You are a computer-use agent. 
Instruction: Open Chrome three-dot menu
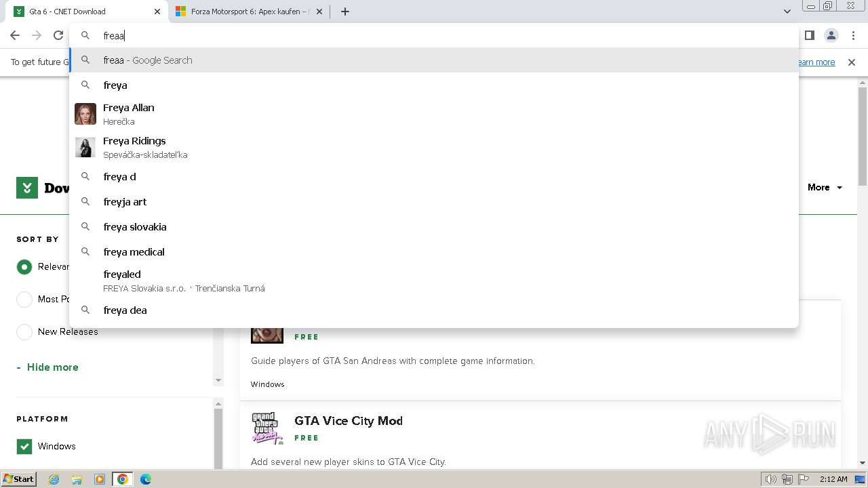pyautogui.click(x=853, y=35)
